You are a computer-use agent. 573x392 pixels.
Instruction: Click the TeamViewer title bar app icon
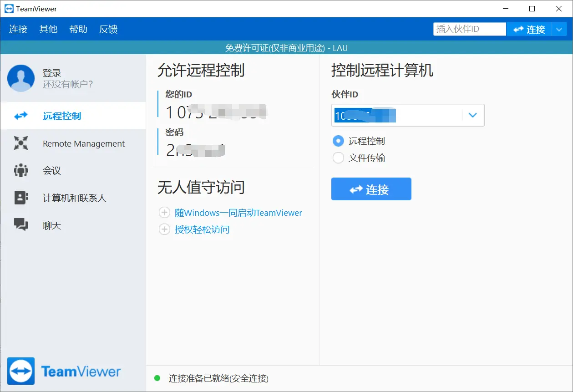coord(9,9)
